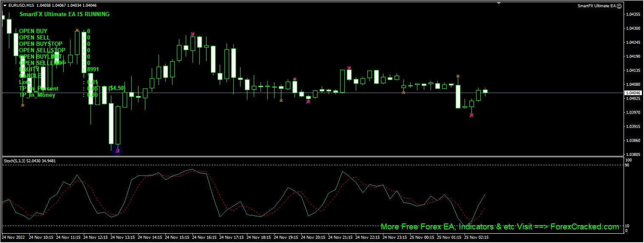Open the EURUSD,M15 chart title dropdown arrow

pos(5,6)
